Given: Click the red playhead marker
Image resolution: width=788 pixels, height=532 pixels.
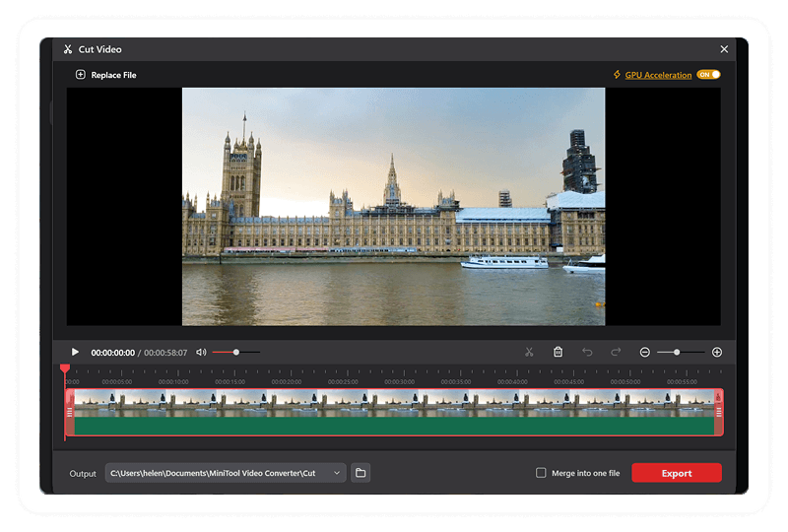Looking at the screenshot, I should point(65,368).
